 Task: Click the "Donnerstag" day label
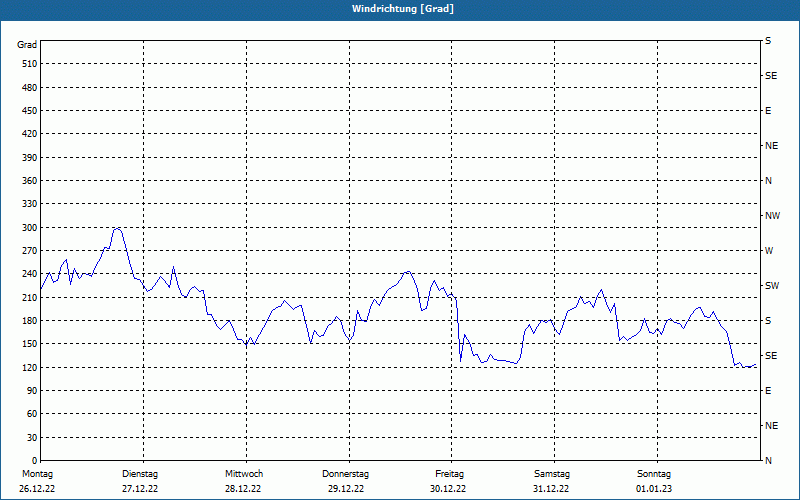[x=345, y=474]
